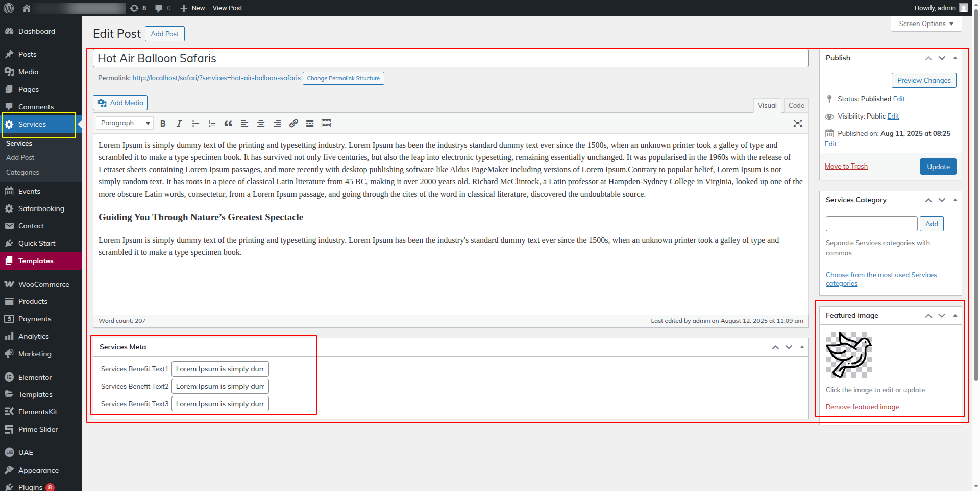Click the Update button

938,167
